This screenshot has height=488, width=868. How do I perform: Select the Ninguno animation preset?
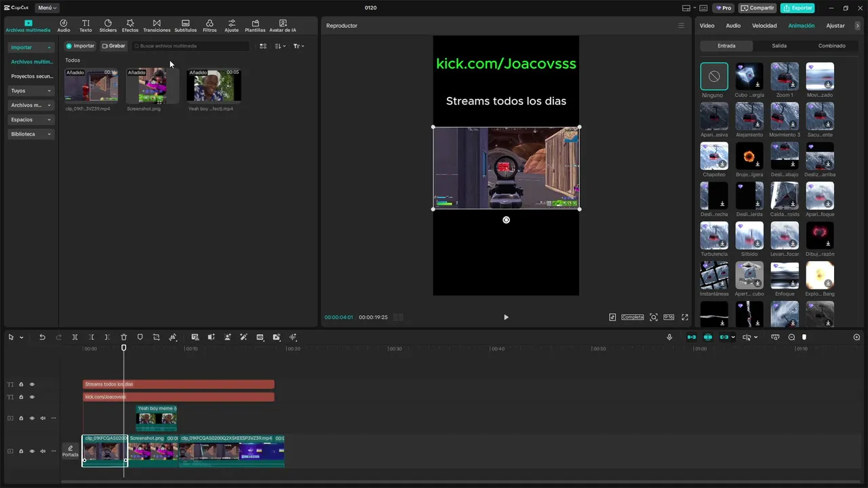coord(714,77)
